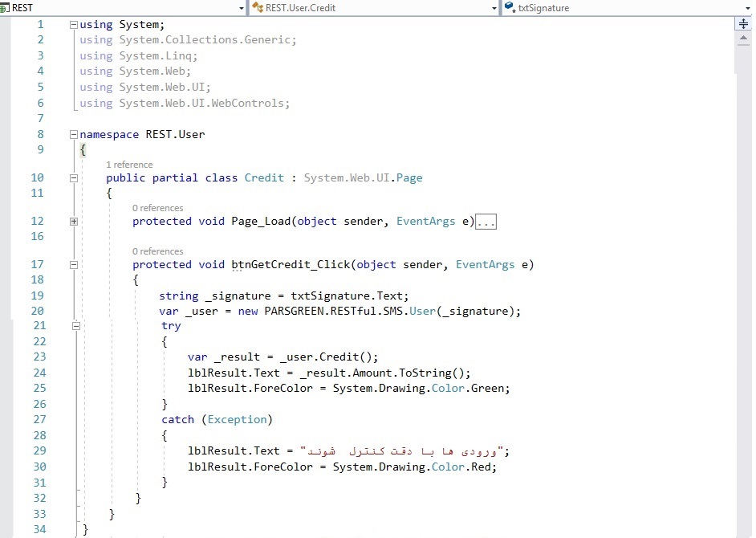Click the editor split handle at top right
Image resolution: width=756 pixels, height=538 pixels.
click(x=742, y=25)
